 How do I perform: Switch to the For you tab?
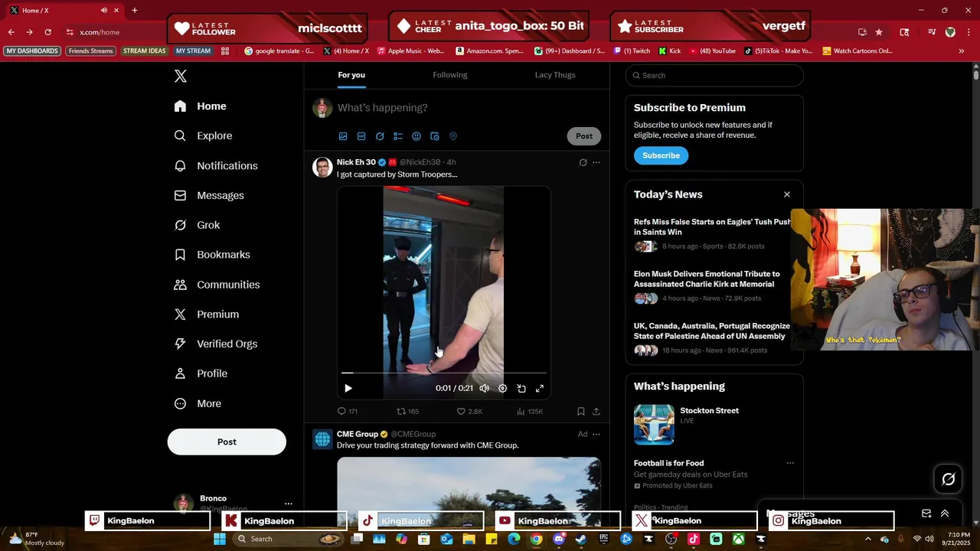click(351, 75)
